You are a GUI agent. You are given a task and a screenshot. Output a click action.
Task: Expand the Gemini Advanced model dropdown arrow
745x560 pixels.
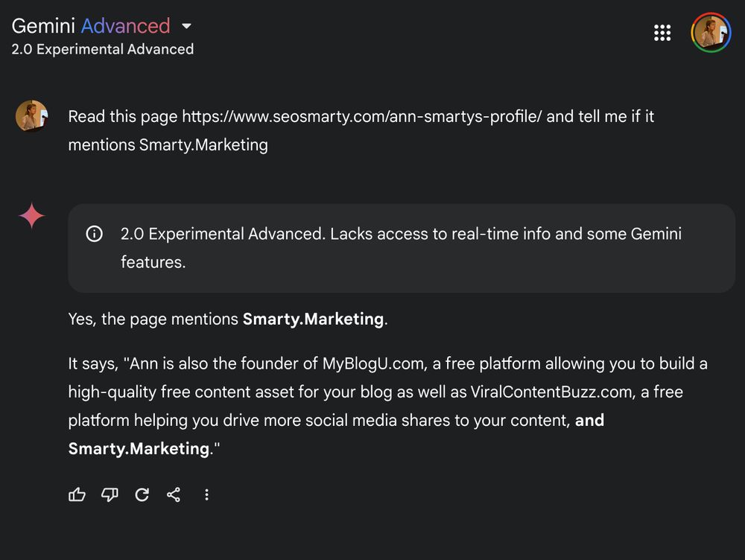coord(187,26)
